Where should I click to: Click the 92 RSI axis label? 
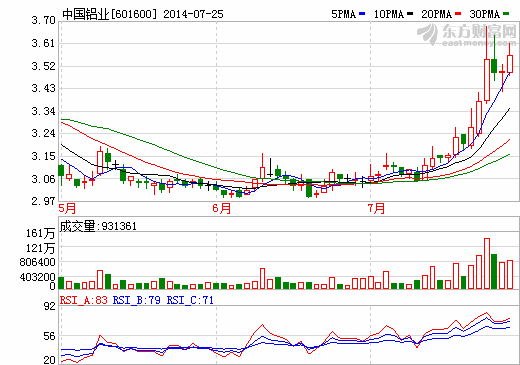coord(50,306)
